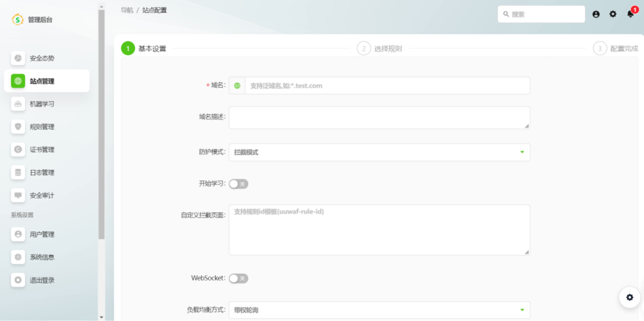This screenshot has width=644, height=321.
Task: Click the 日志管理 database icon
Action: (x=18, y=172)
